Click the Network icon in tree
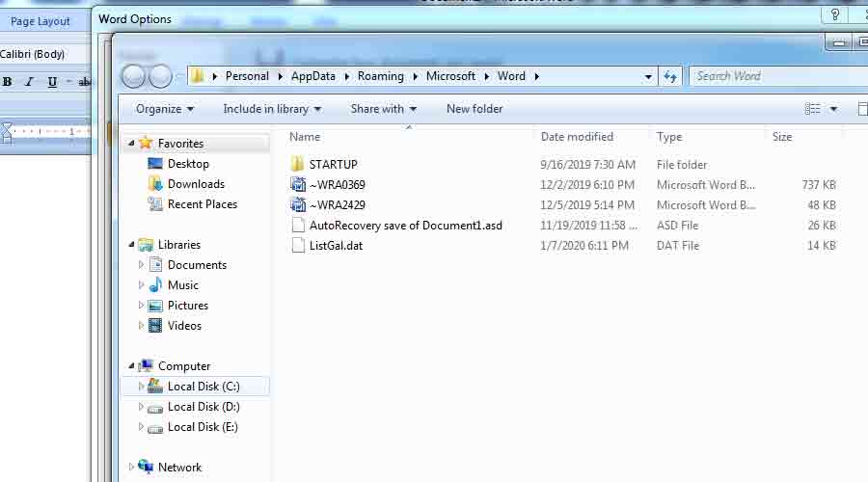This screenshot has height=482, width=868. click(x=146, y=467)
